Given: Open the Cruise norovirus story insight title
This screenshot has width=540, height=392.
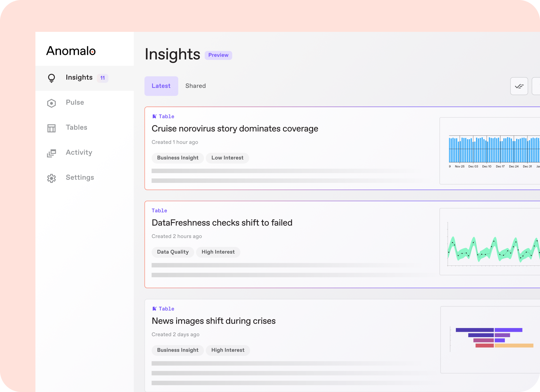Looking at the screenshot, I should click(235, 129).
